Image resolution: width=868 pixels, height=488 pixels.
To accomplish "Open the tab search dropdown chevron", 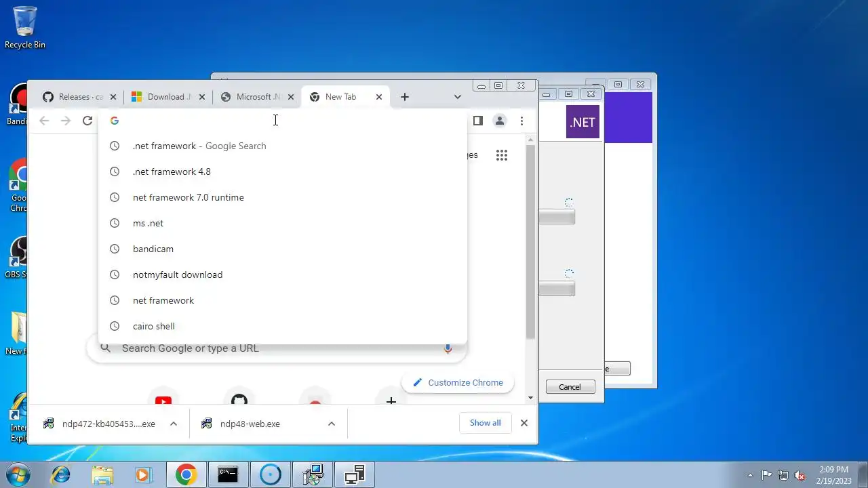I will click(458, 97).
